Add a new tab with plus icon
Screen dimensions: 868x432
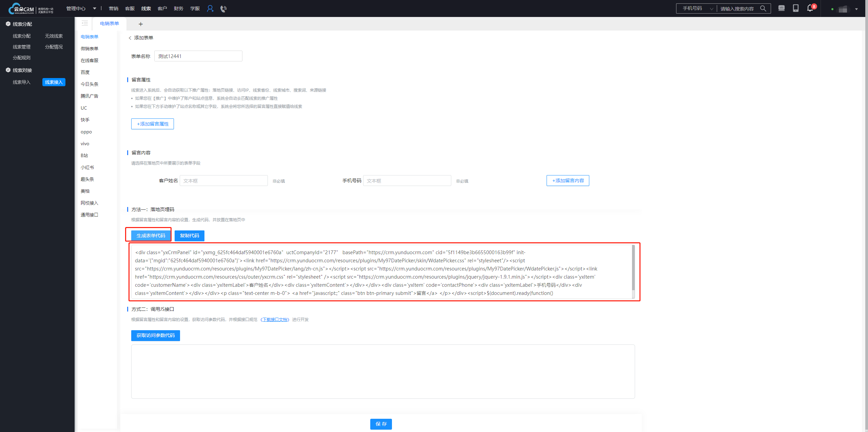141,24
